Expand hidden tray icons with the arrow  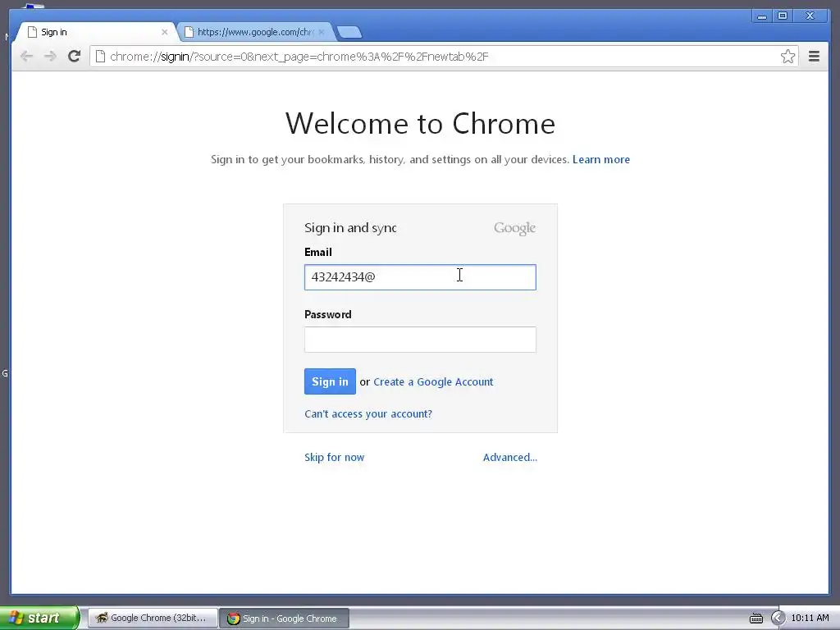click(x=778, y=619)
